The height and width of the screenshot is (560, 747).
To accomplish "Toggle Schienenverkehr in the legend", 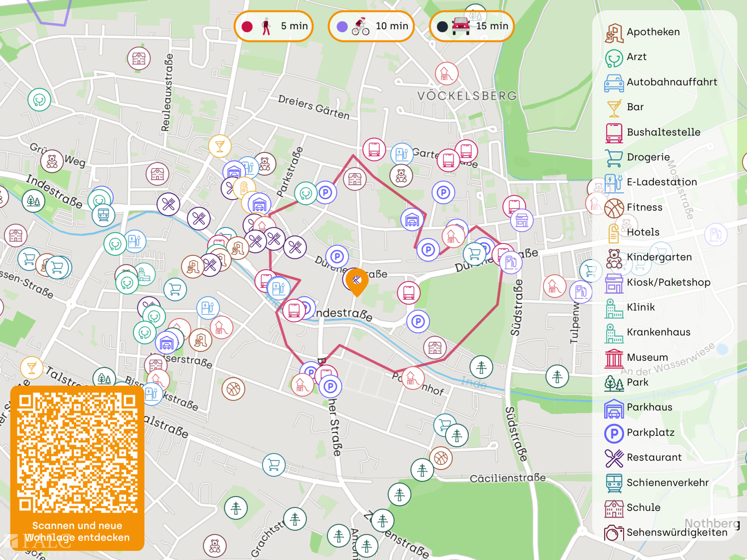I will click(x=657, y=483).
